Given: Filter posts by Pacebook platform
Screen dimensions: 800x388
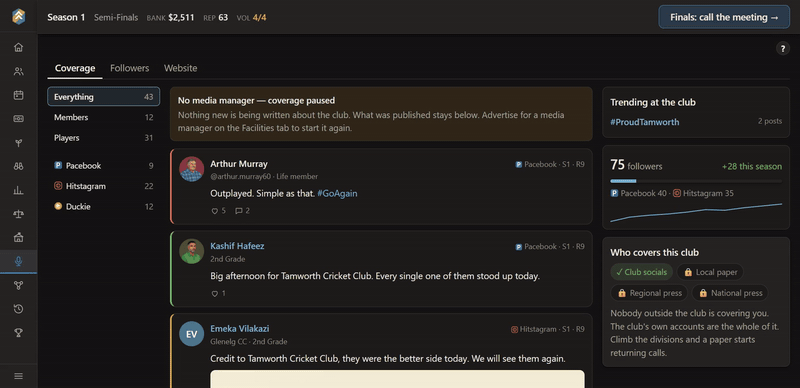Looking at the screenshot, I should point(104,165).
